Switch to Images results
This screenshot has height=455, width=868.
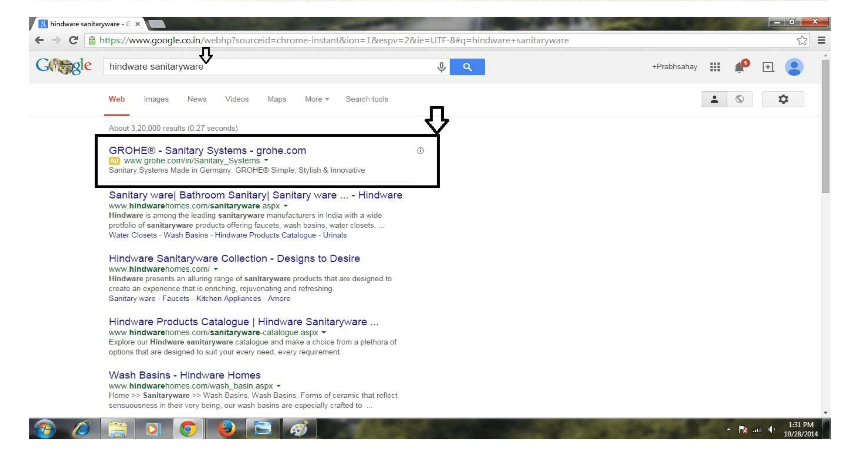[x=156, y=99]
